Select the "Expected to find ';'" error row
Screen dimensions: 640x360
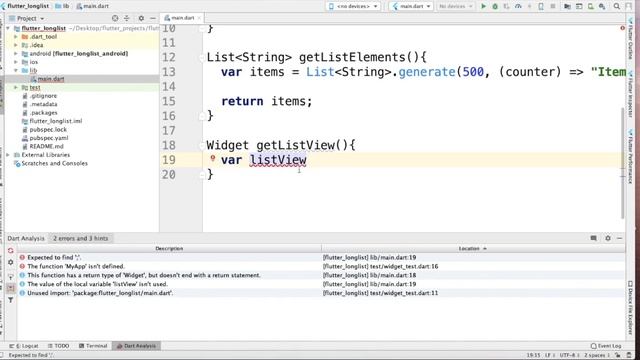(321, 258)
